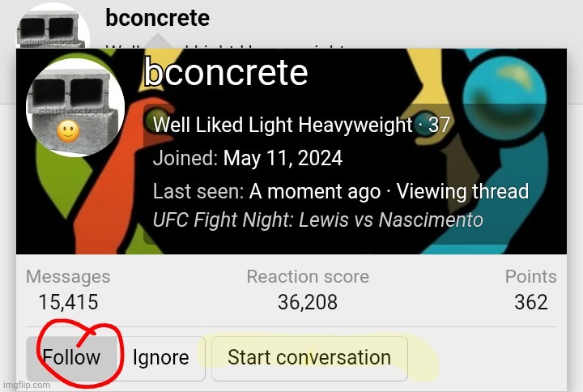Open Start conversation with bconcrete
The width and height of the screenshot is (583, 392).
click(309, 358)
